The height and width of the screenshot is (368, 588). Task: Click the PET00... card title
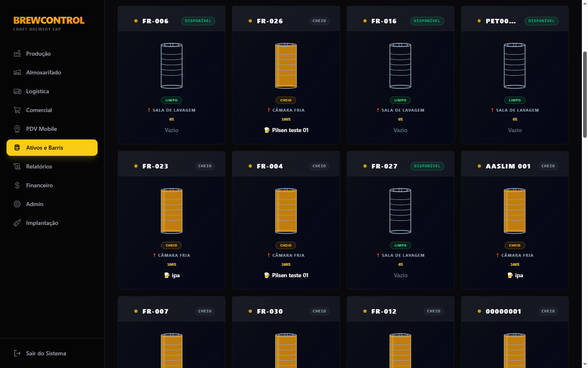(x=501, y=21)
